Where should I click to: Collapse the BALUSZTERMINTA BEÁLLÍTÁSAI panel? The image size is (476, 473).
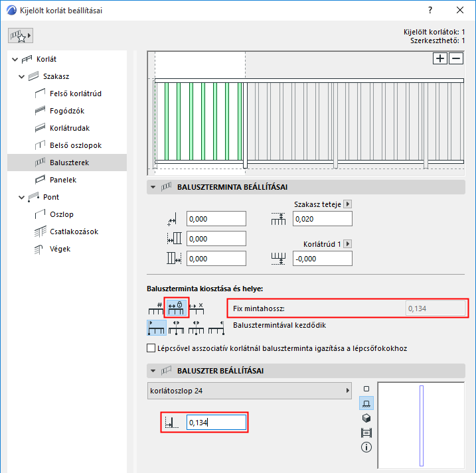coord(153,187)
